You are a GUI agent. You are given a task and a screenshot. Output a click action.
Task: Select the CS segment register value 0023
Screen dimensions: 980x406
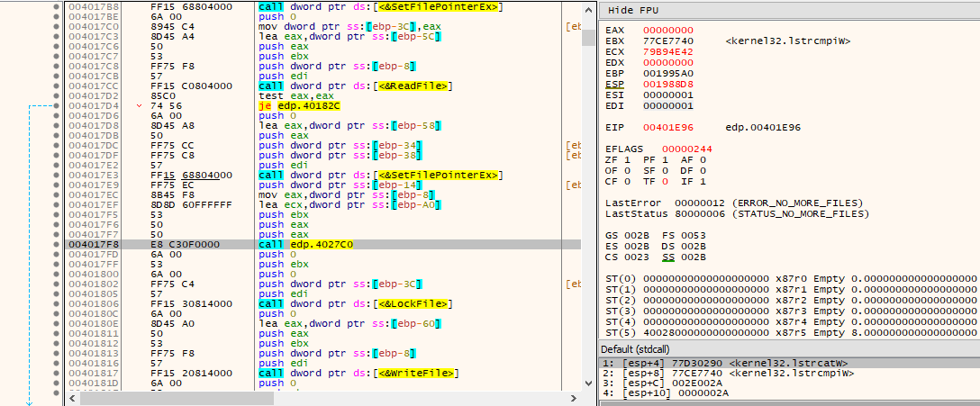click(x=636, y=257)
